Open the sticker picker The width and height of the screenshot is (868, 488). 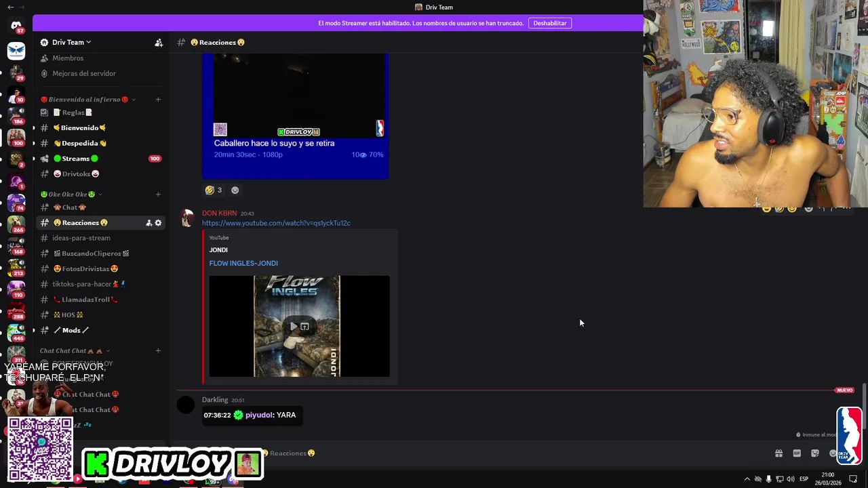tap(815, 453)
